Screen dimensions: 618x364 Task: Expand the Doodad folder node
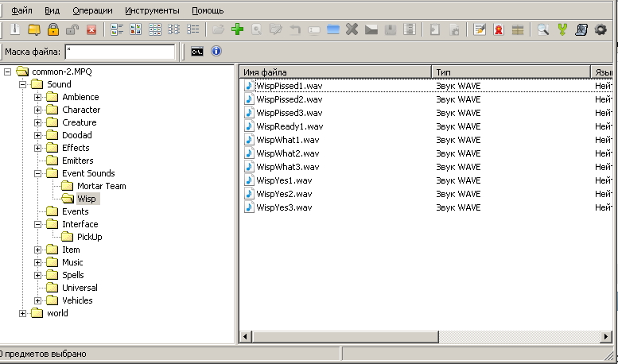pos(37,136)
